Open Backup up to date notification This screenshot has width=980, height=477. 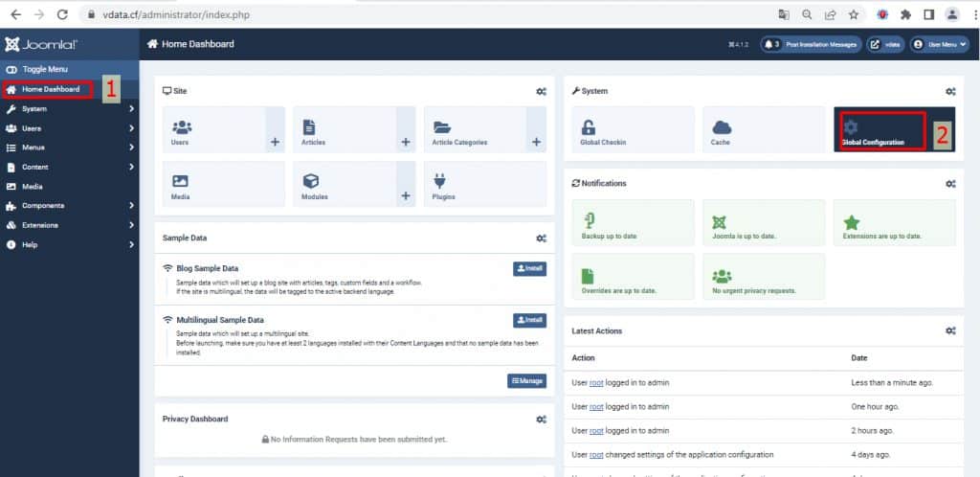pos(634,222)
